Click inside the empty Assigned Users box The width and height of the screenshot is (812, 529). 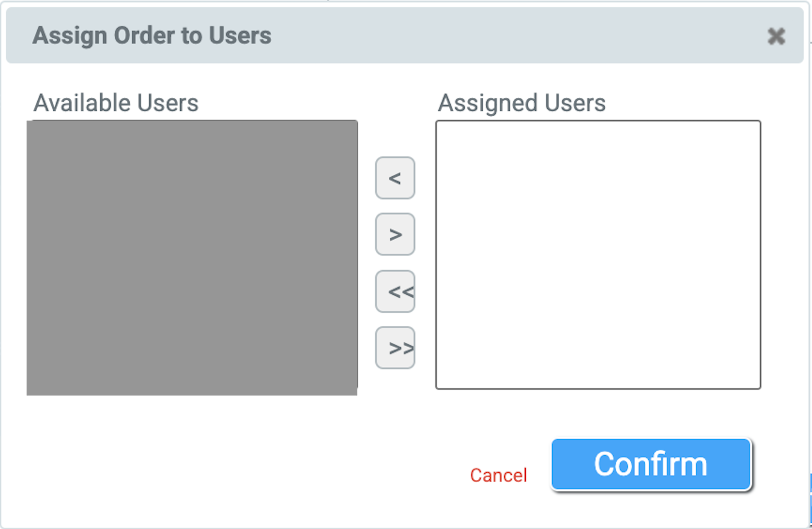[598, 255]
